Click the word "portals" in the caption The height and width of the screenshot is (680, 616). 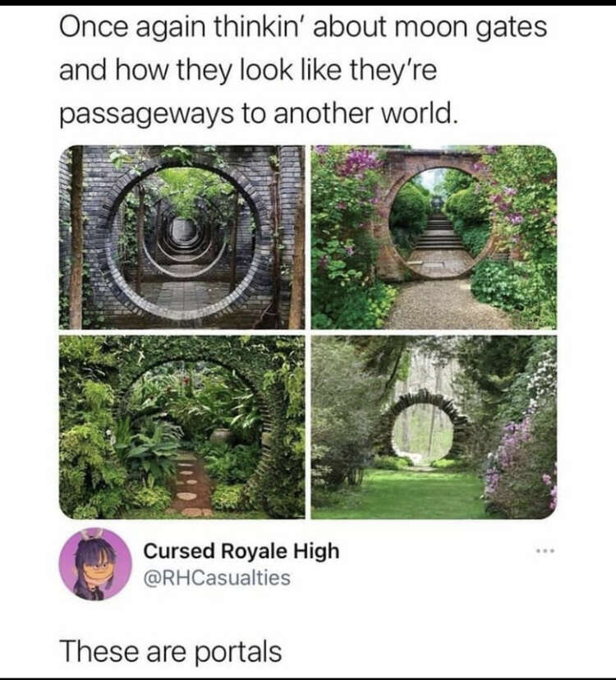coord(237,653)
